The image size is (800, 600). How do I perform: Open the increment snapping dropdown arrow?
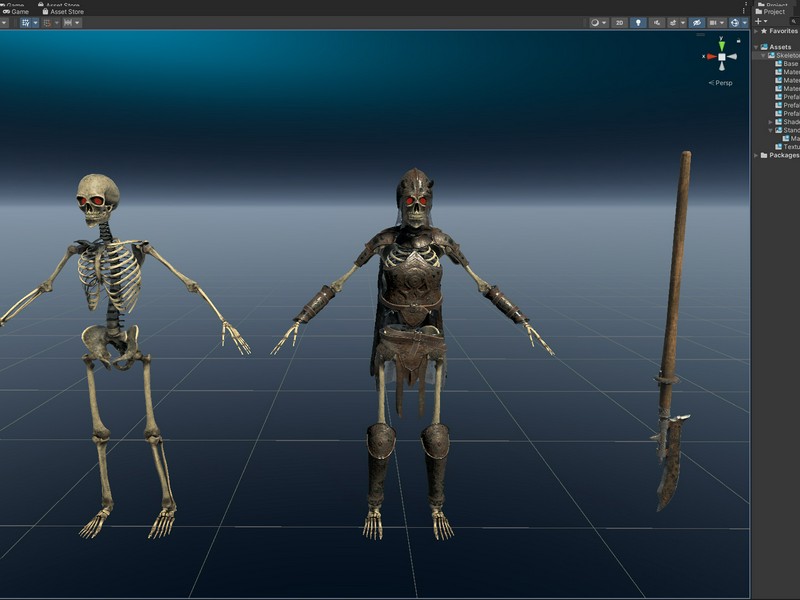pyautogui.click(x=78, y=23)
